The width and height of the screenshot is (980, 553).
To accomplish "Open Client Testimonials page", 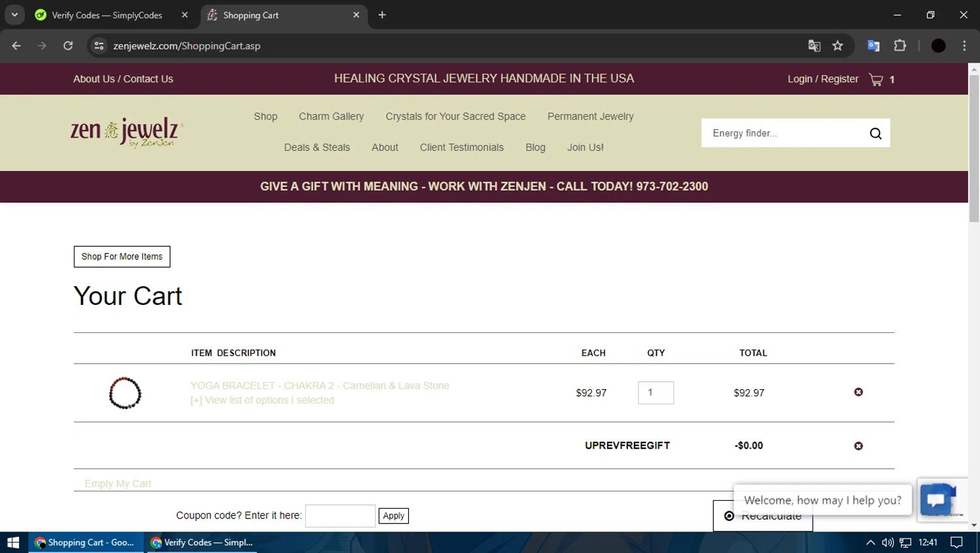I will tap(462, 148).
